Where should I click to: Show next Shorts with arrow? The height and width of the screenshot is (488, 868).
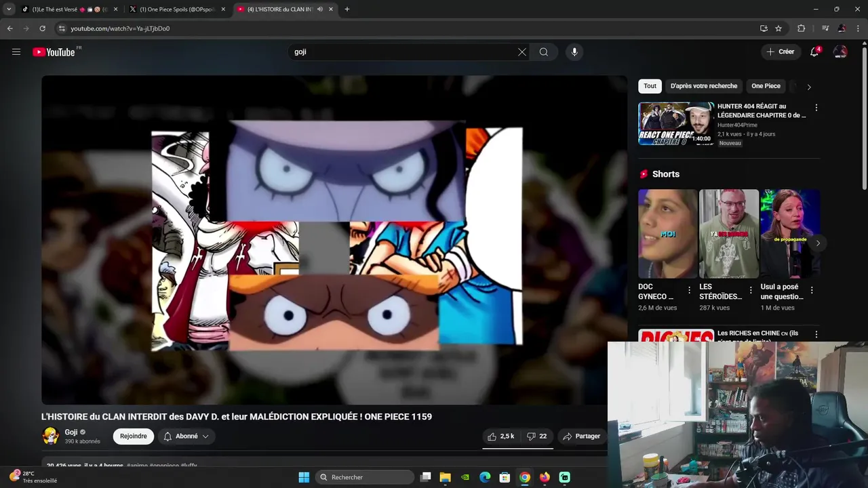click(x=818, y=243)
